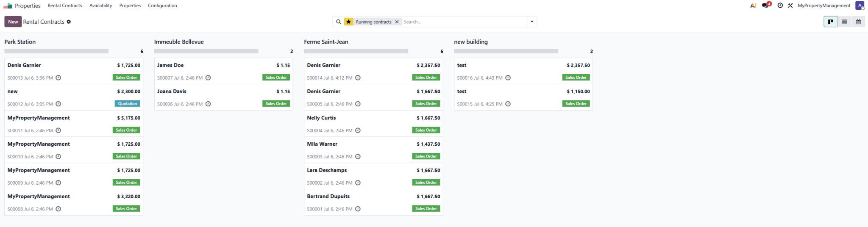Screen dimensions: 868x227
Task: Open the Joana Davis contract card
Action: pos(223,97)
